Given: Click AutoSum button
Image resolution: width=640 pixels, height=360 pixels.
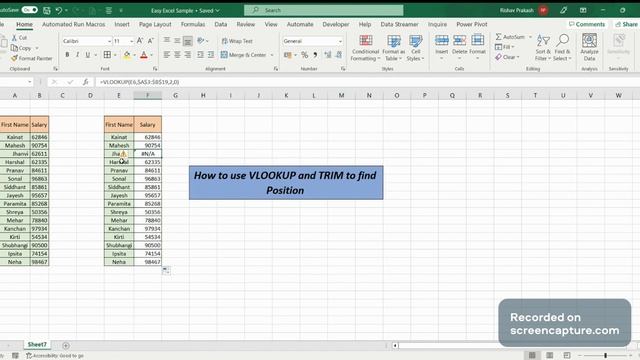Looking at the screenshot, I should tap(510, 37).
